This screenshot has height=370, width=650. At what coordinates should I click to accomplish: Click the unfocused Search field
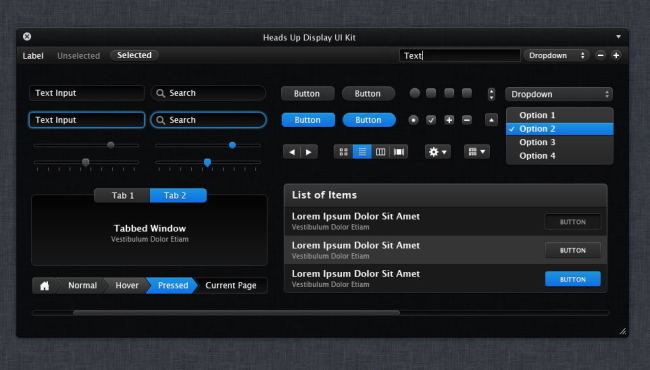coord(209,93)
